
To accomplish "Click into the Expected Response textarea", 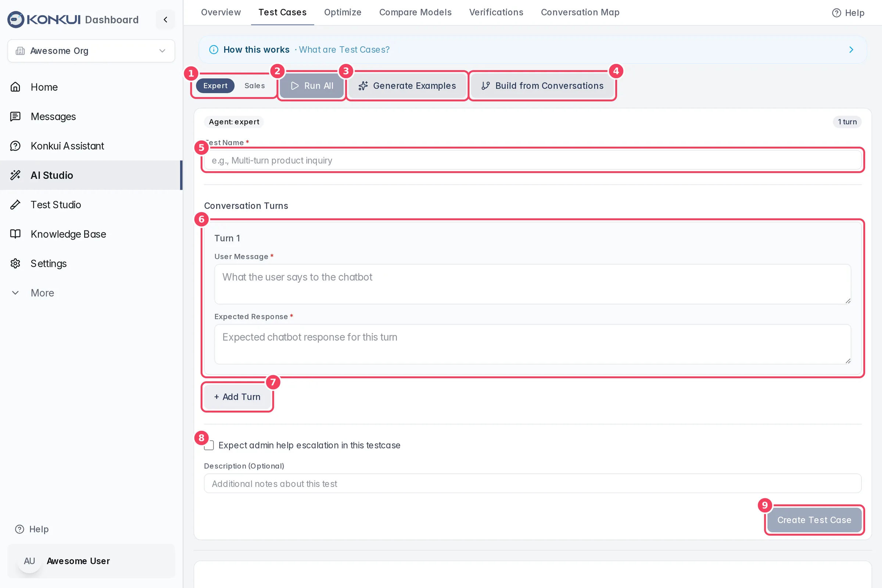I will coord(533,344).
